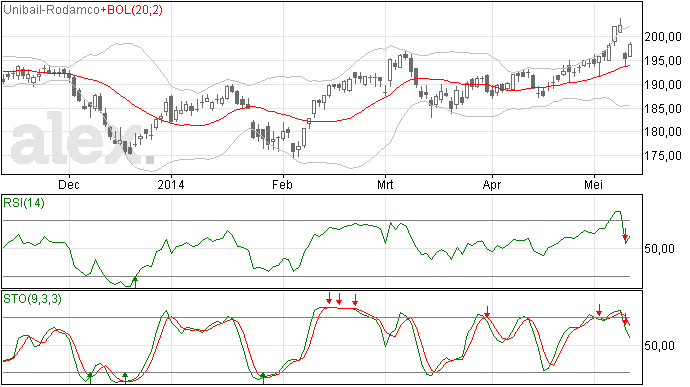Select the Dec month label

pyautogui.click(x=69, y=184)
